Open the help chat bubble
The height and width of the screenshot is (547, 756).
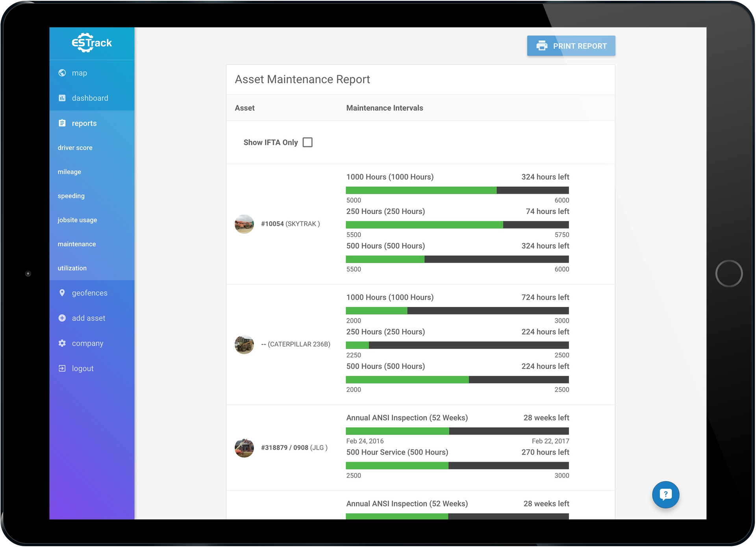[x=665, y=494]
